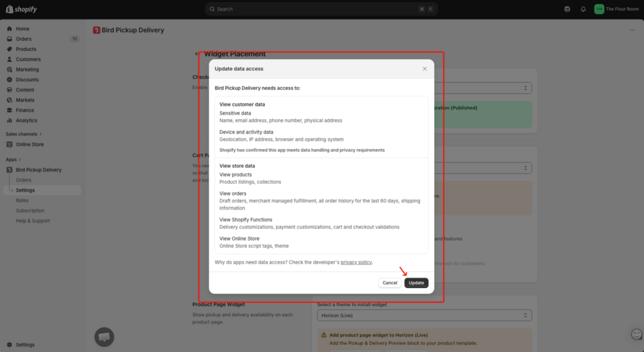Click the search magnifier icon

click(x=213, y=9)
